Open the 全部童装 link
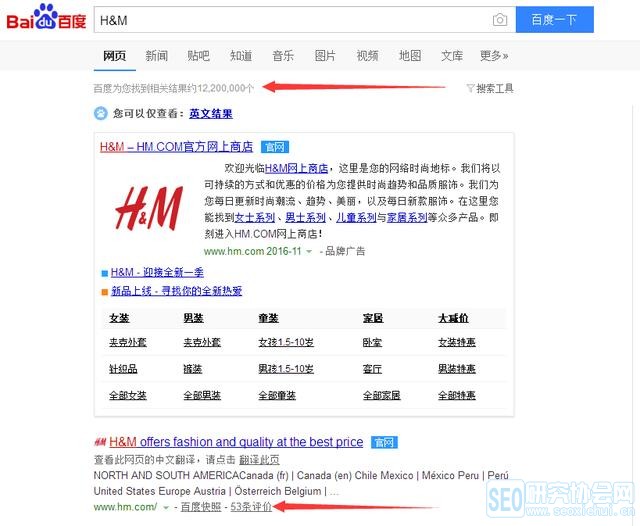Screen dimensions: 640x526 point(277,395)
